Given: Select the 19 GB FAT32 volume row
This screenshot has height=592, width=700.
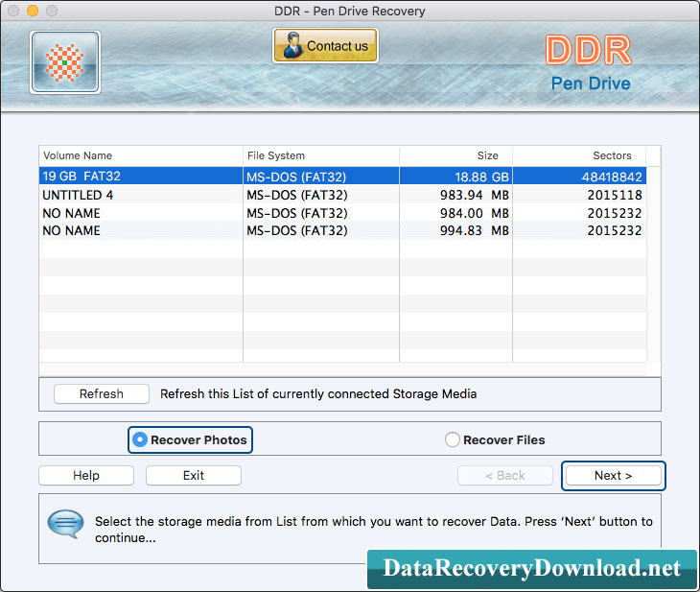Looking at the screenshot, I should click(x=342, y=176).
